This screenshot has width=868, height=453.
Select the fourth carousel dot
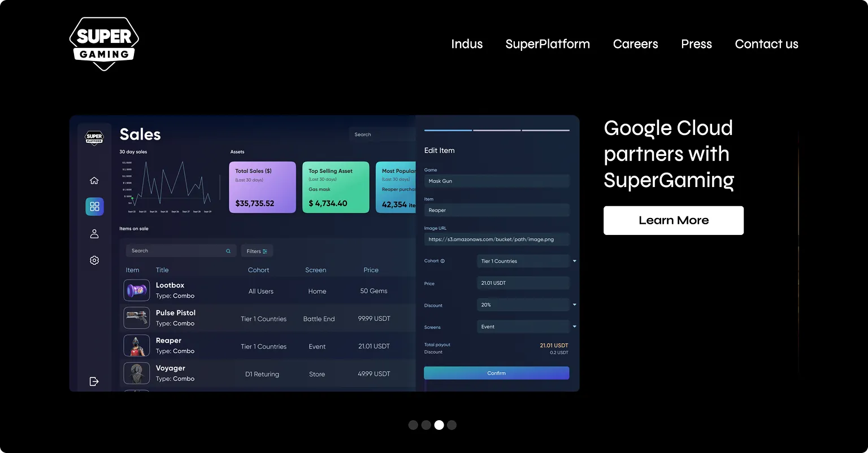[452, 425]
